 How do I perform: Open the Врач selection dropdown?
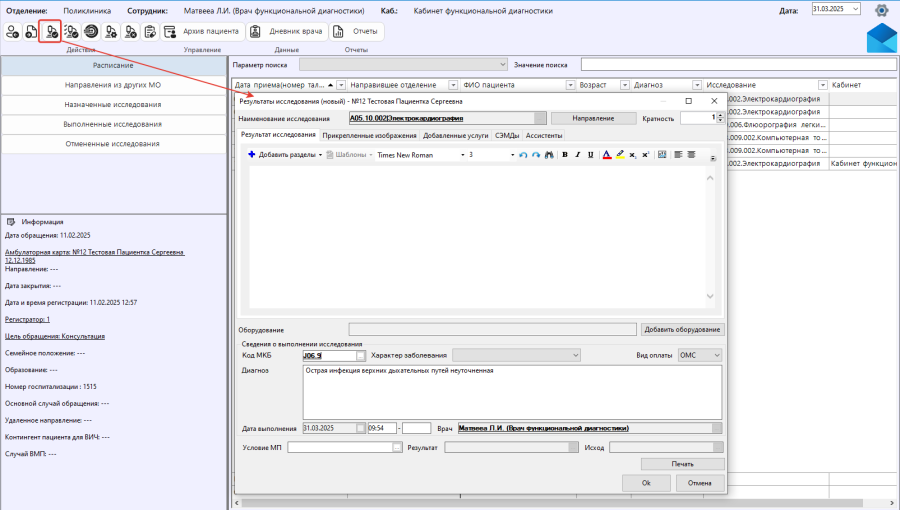[x=717, y=428]
